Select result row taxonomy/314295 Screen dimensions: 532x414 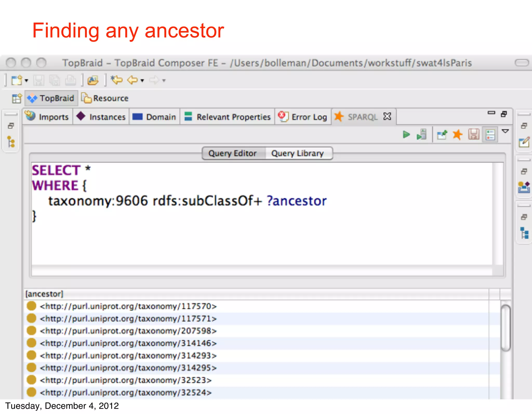tap(262, 368)
